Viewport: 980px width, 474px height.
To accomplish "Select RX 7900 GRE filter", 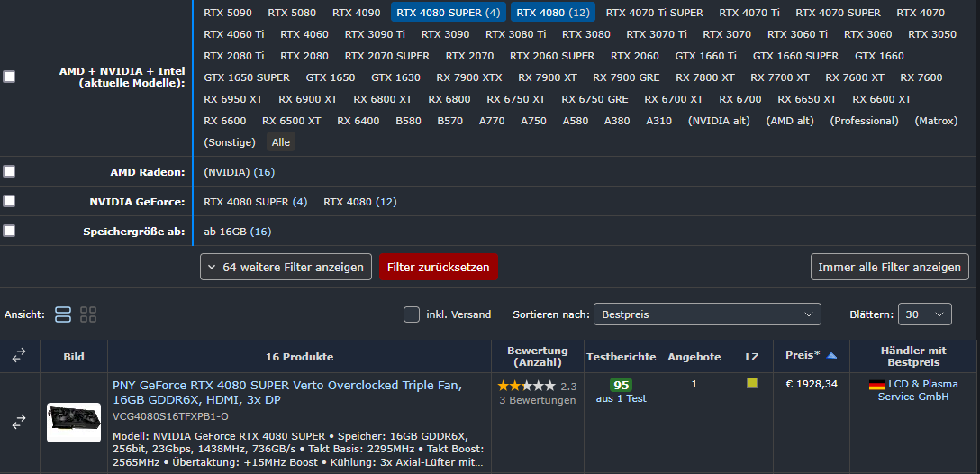I will [626, 77].
